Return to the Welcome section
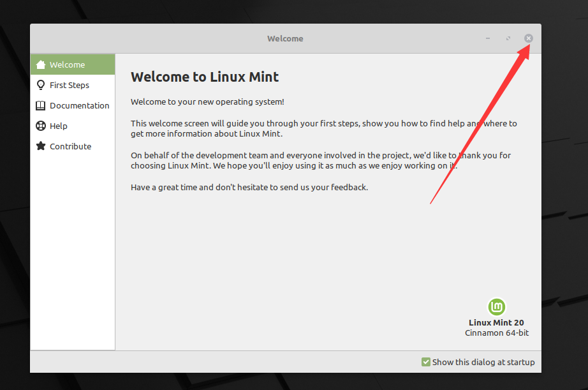 pyautogui.click(x=67, y=64)
